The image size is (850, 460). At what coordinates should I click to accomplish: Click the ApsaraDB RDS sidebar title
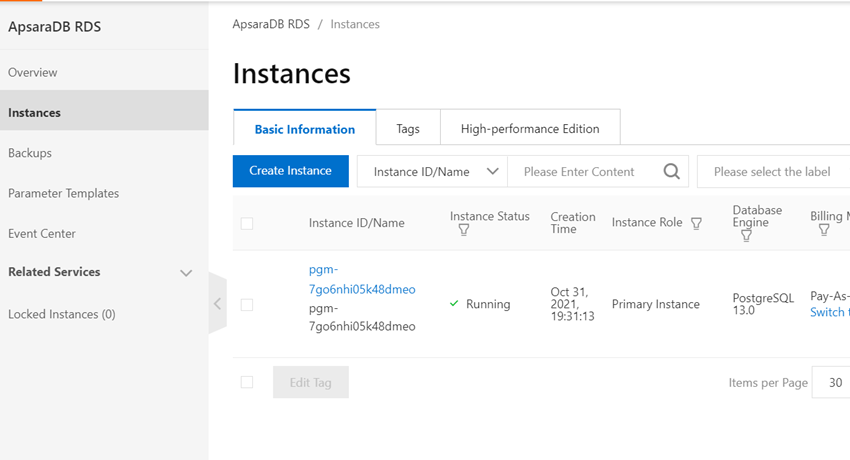[54, 27]
